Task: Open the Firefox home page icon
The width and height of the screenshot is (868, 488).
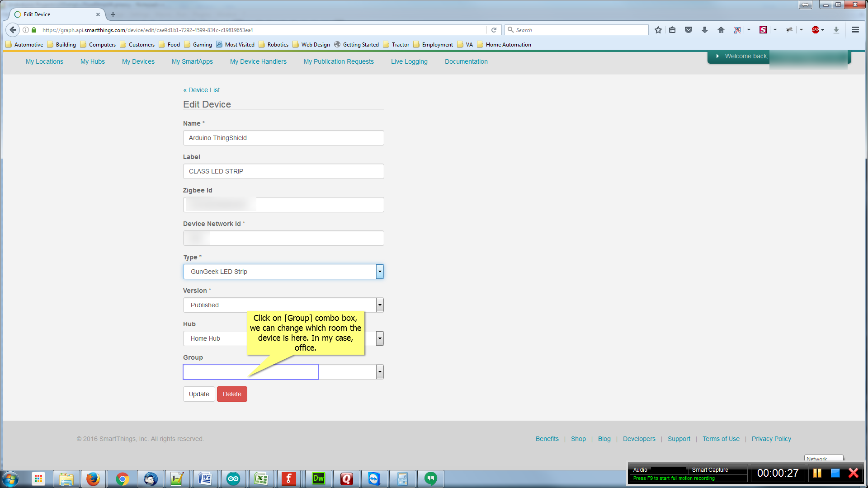Action: pyautogui.click(x=721, y=30)
